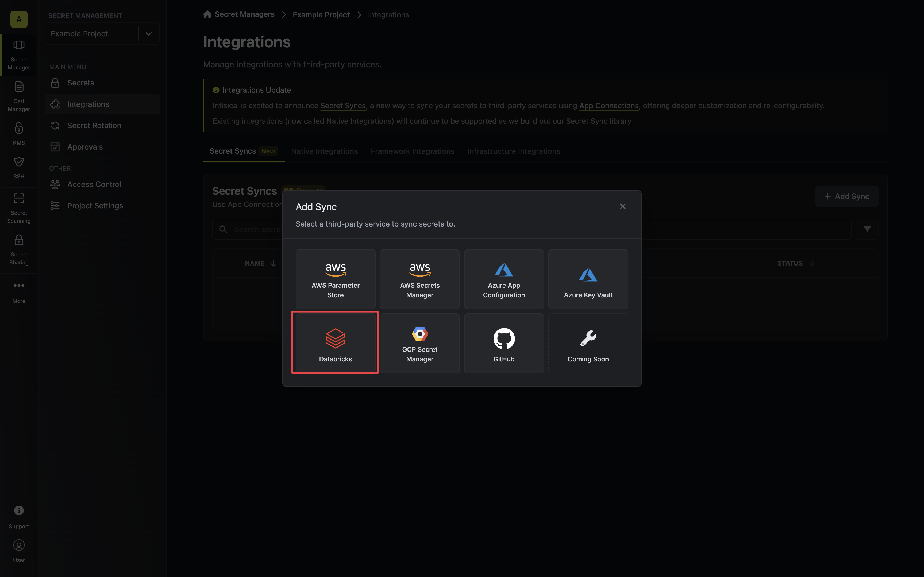Select Azure Key Vault sync service
The image size is (924, 577).
point(588,279)
